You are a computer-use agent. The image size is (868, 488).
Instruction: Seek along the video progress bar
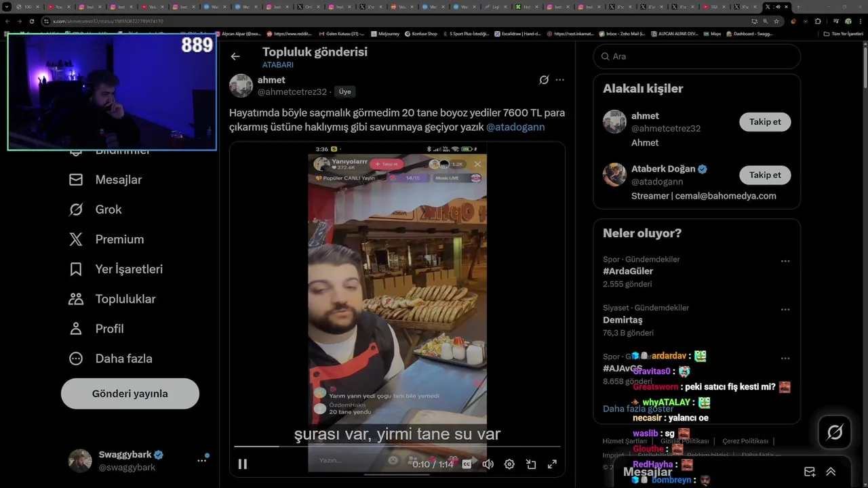click(x=397, y=446)
